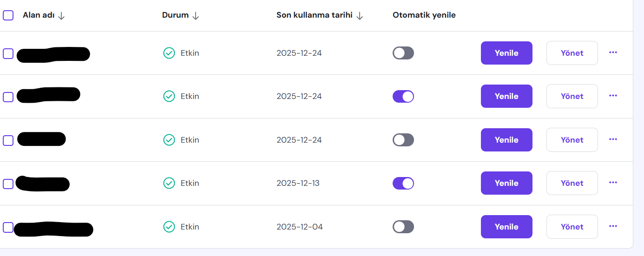644x256 pixels.
Task: Click Etkin status icon for 2025-12-04 row
Action: click(169, 227)
